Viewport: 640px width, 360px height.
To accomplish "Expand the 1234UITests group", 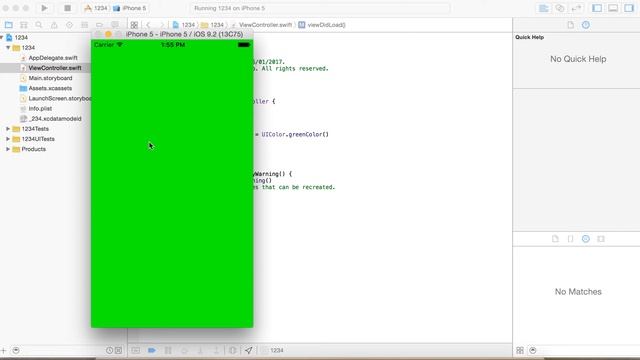I will point(8,139).
